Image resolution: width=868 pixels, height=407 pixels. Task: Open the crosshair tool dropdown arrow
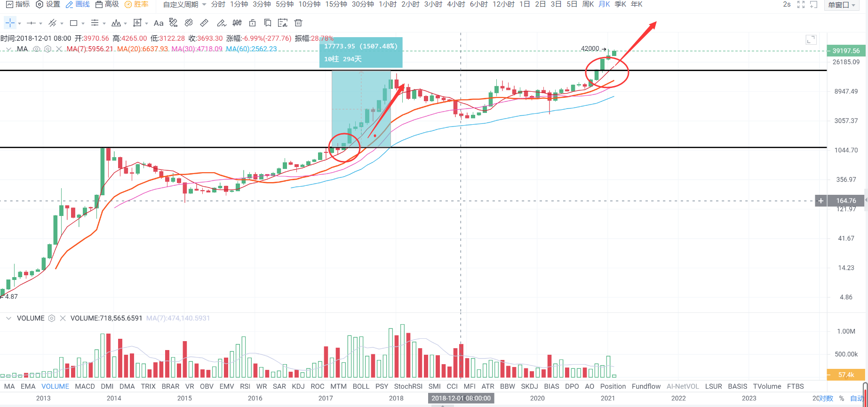19,24
